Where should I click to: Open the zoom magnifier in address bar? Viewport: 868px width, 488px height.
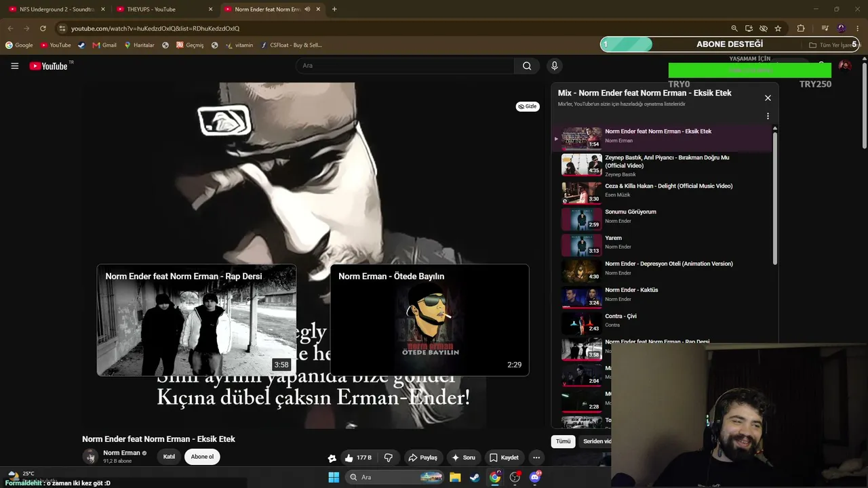(734, 28)
